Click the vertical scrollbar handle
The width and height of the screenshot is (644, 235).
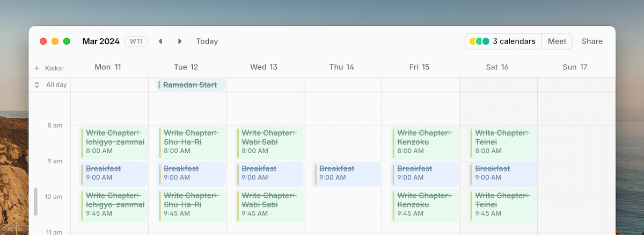click(36, 201)
